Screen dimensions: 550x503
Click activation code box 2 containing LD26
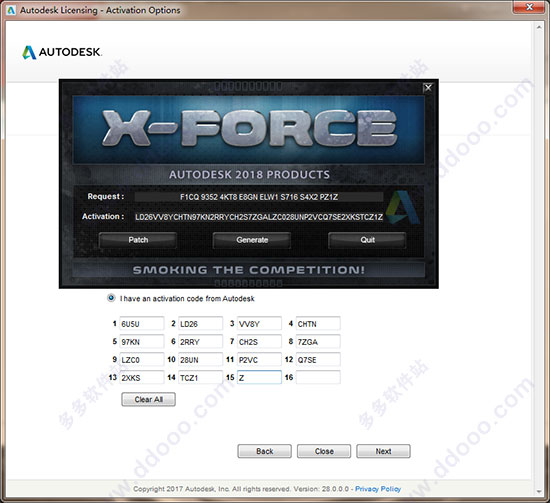click(200, 323)
